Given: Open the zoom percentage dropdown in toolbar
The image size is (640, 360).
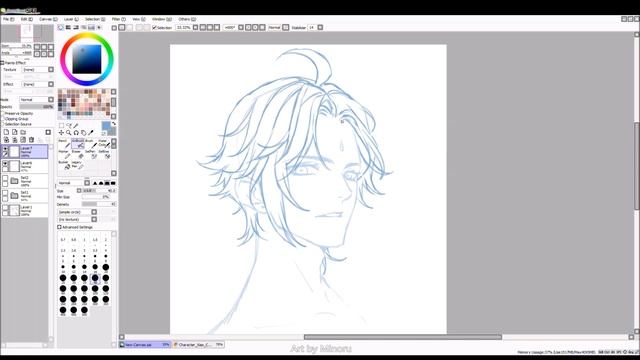Looking at the screenshot, I should pyautogui.click(x=195, y=27).
